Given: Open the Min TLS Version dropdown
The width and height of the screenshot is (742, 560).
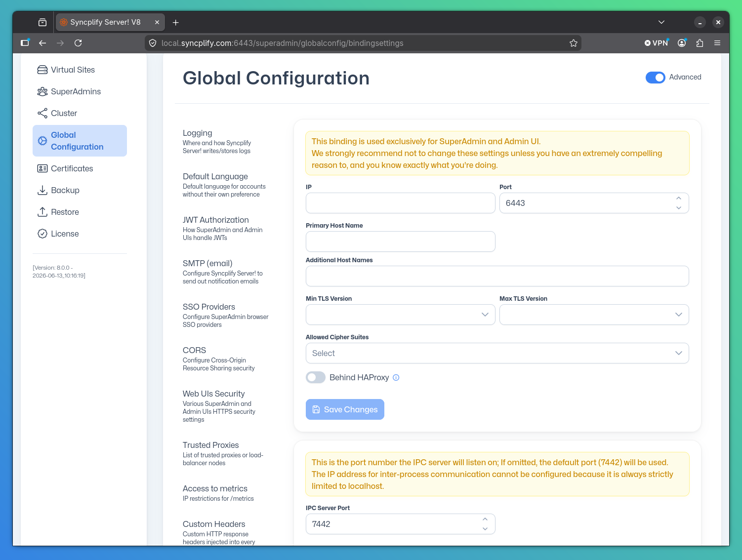Looking at the screenshot, I should 400,315.
